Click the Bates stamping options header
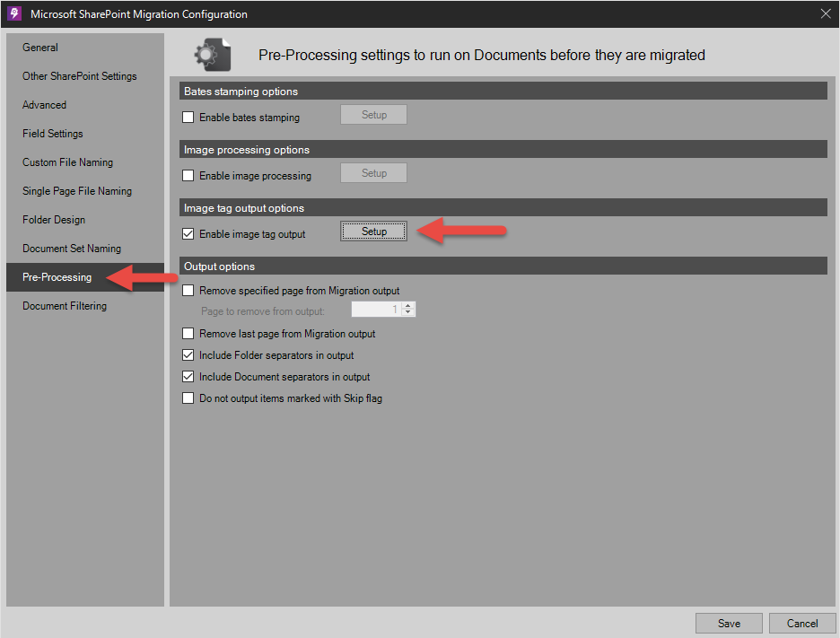The height and width of the screenshot is (638, 840). tap(503, 91)
